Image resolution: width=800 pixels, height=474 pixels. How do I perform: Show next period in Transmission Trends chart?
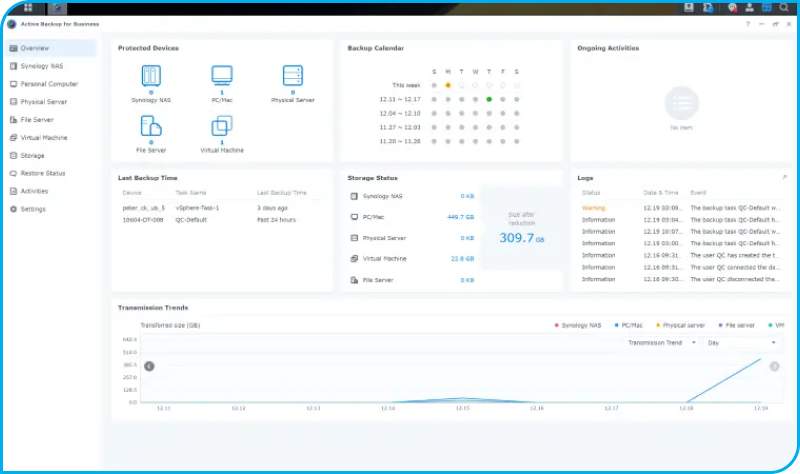[x=774, y=366]
